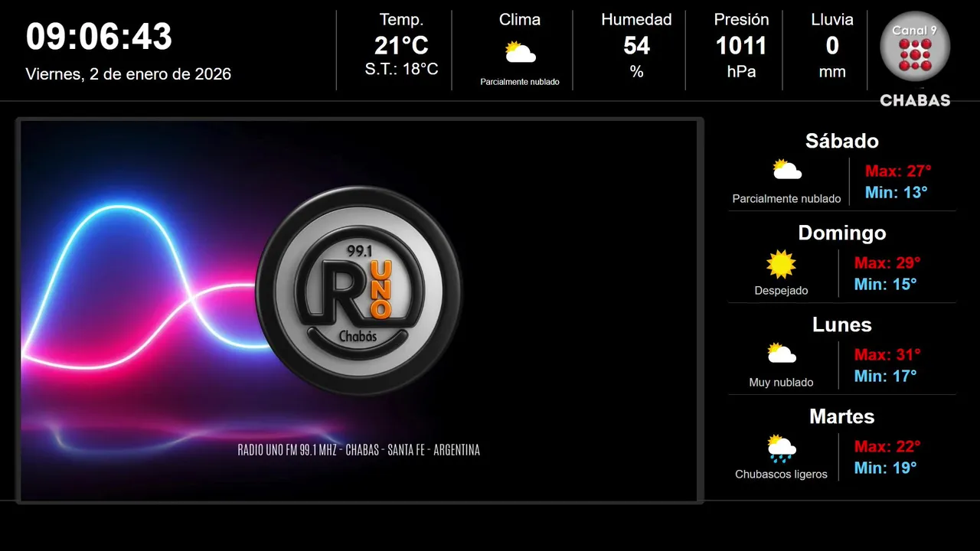Click the humidity % unit label
The width and height of the screenshot is (980, 551).
coord(636,72)
